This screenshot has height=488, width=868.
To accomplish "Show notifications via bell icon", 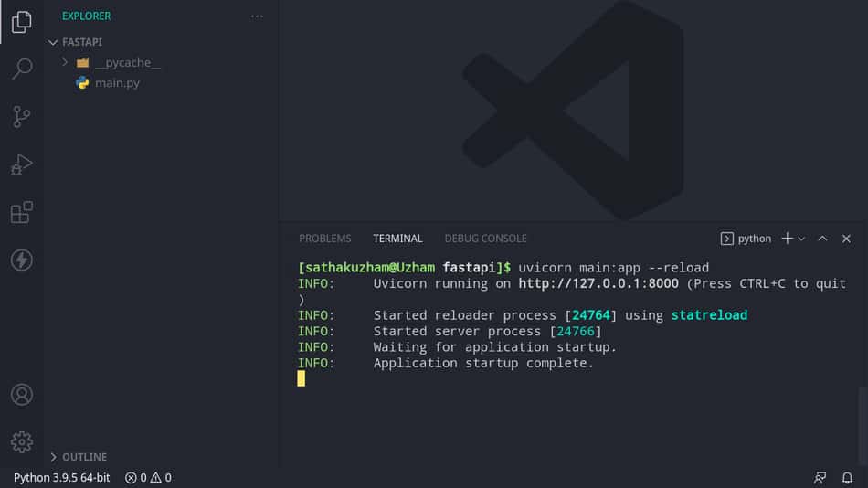I will tap(847, 477).
